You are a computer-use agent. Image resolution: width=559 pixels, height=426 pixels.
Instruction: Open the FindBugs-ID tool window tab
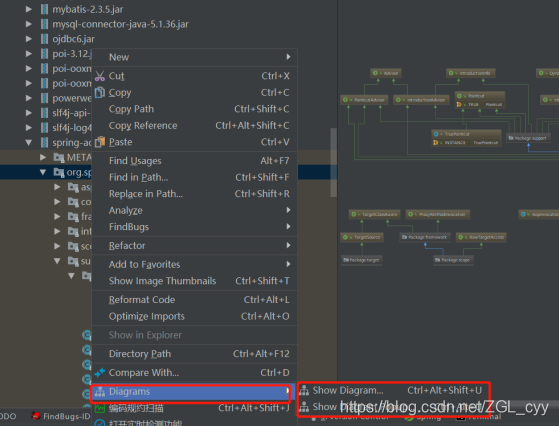61,416
